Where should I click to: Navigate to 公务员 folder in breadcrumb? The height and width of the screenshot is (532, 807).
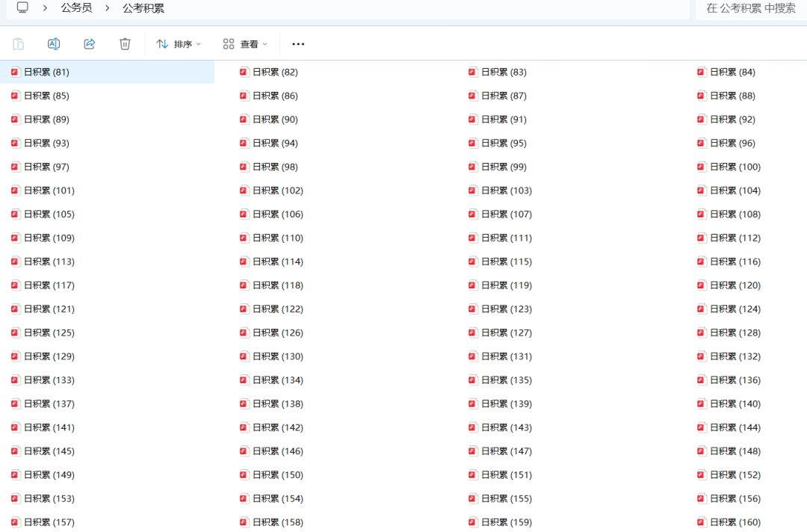pyautogui.click(x=76, y=8)
